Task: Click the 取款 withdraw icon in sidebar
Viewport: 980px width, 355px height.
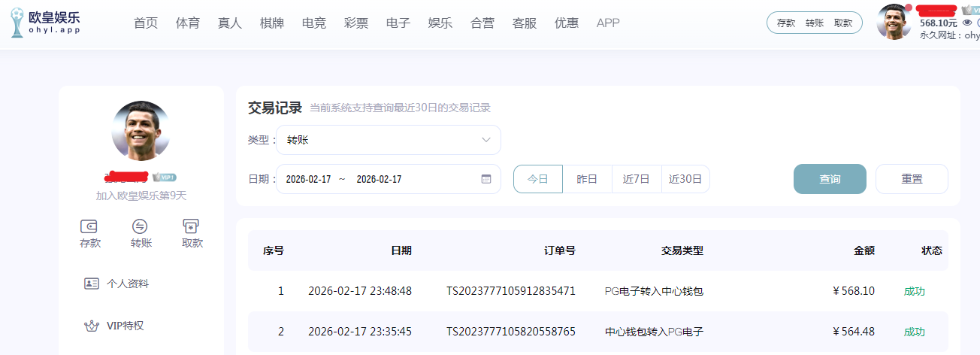Action: pyautogui.click(x=192, y=226)
